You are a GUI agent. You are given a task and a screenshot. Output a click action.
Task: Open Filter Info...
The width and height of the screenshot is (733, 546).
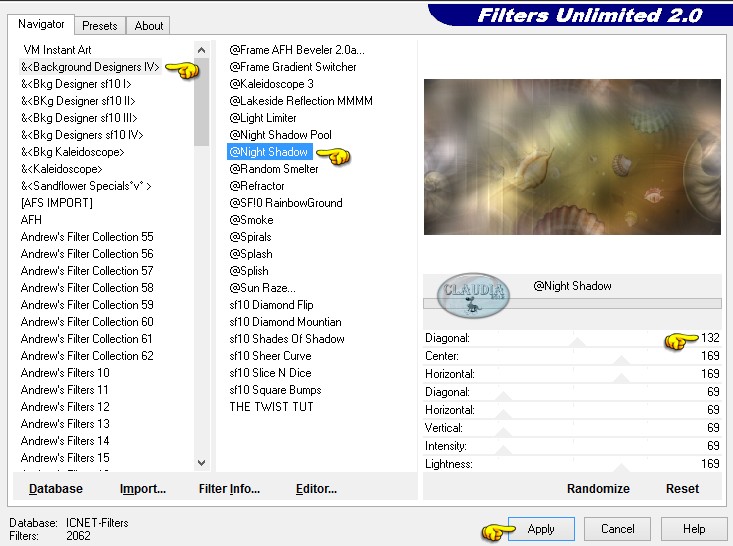coord(229,489)
